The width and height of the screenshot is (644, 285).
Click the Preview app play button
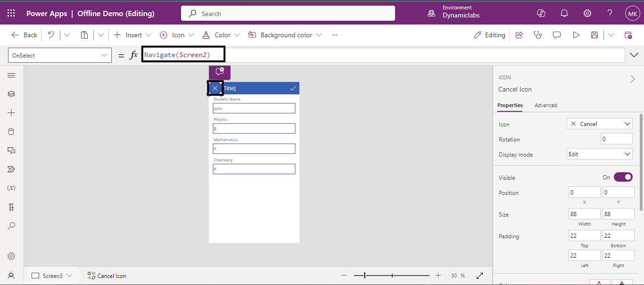tap(576, 35)
